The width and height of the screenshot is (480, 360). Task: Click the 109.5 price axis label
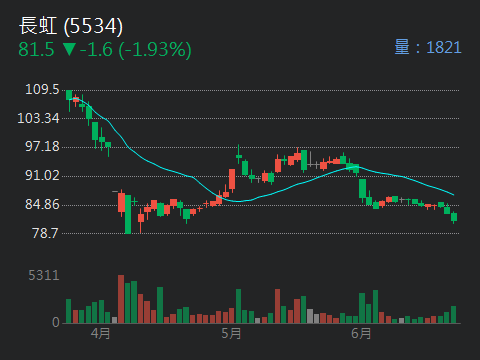tap(42, 89)
